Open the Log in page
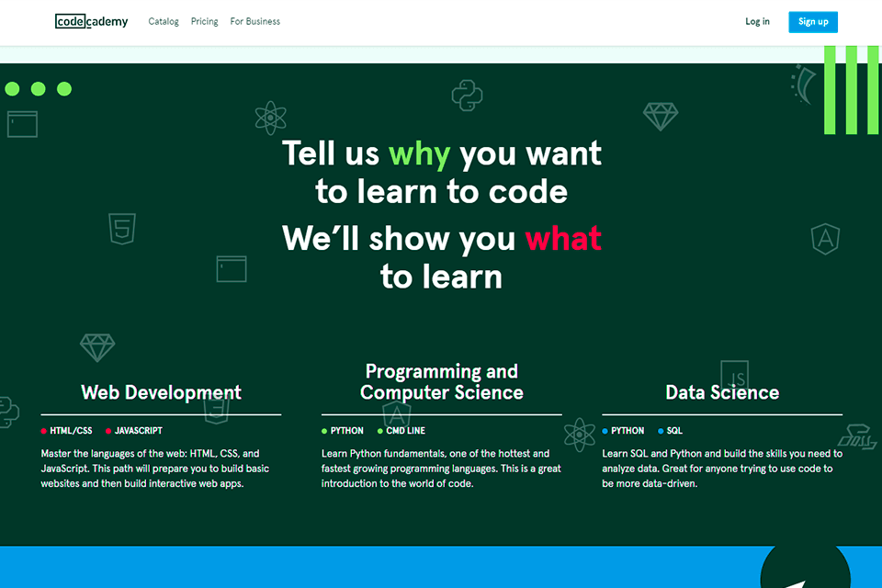The width and height of the screenshot is (882, 588). 757,21
